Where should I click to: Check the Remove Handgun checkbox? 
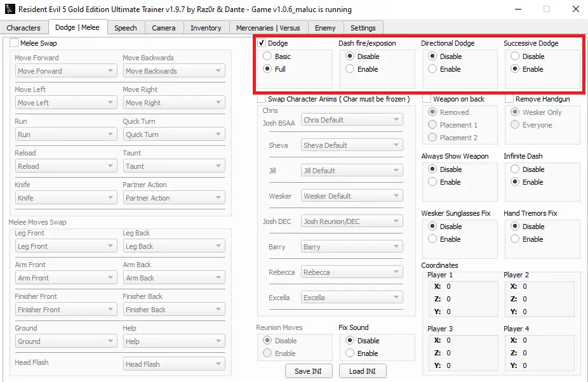tap(509, 99)
